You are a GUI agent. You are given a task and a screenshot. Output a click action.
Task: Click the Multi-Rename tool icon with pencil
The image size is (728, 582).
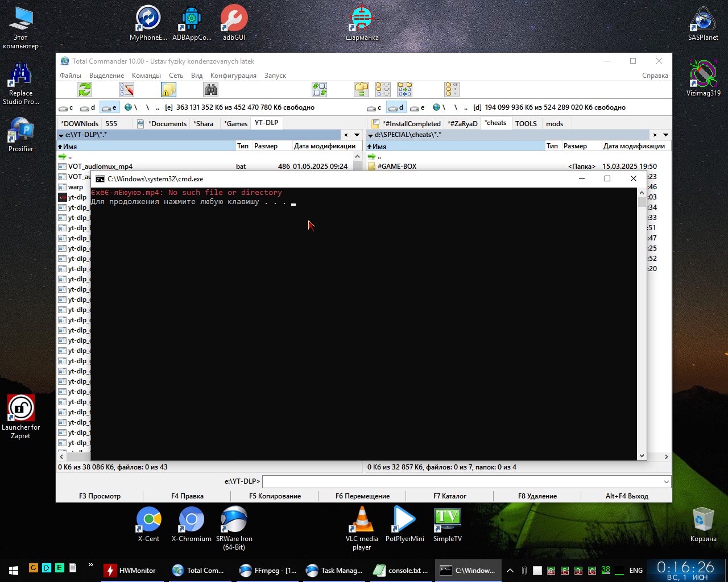click(126, 90)
